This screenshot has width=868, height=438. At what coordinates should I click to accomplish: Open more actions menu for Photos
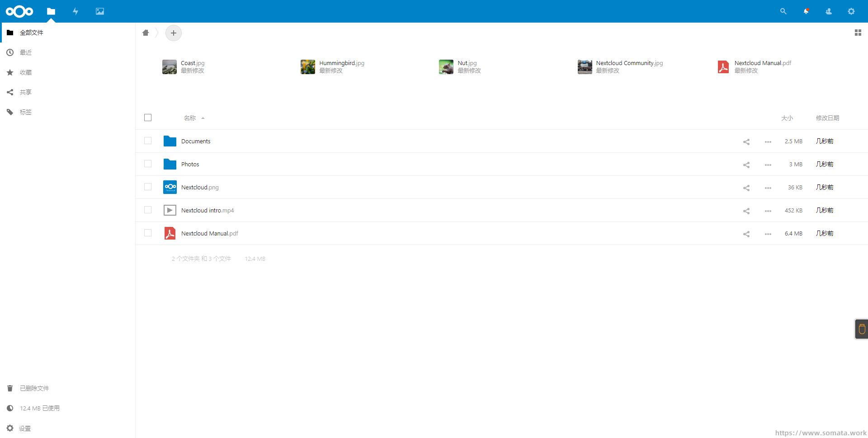point(768,165)
